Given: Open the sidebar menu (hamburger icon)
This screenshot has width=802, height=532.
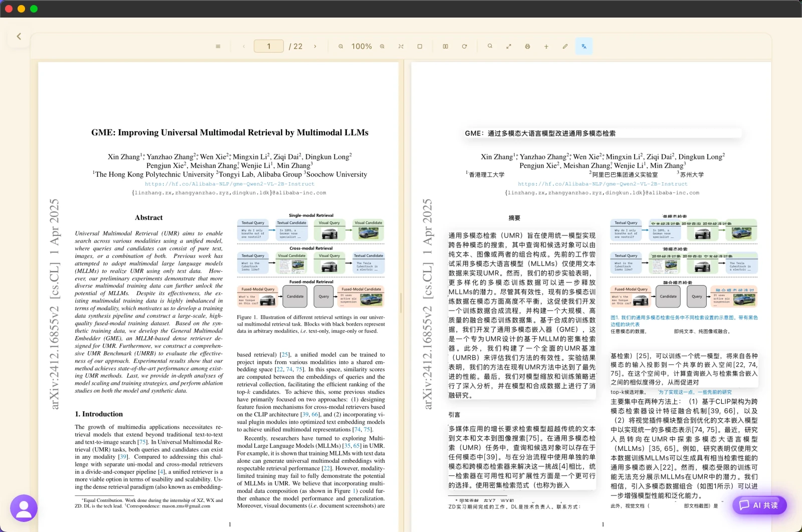Looking at the screenshot, I should point(218,47).
